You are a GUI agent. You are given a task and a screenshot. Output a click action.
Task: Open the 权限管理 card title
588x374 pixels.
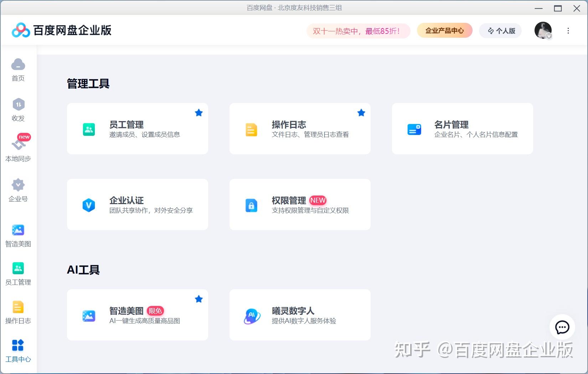tap(289, 201)
